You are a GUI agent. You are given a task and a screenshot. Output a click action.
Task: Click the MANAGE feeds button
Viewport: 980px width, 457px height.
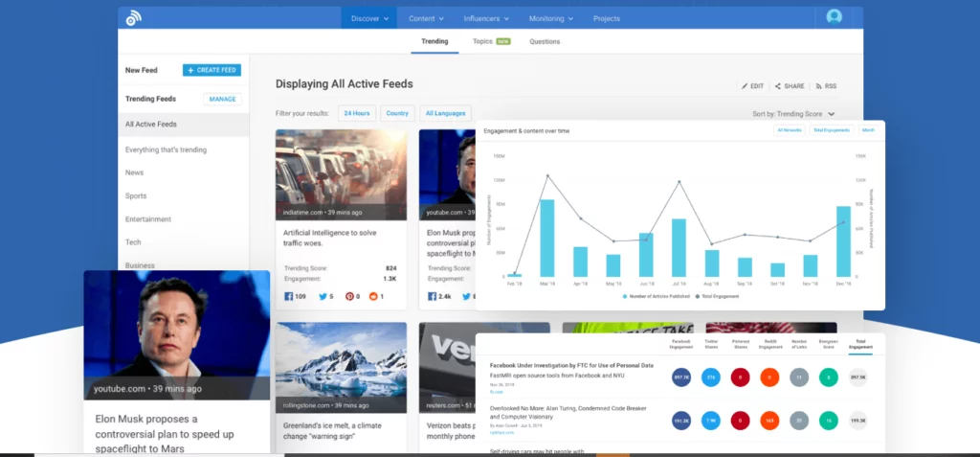point(222,99)
